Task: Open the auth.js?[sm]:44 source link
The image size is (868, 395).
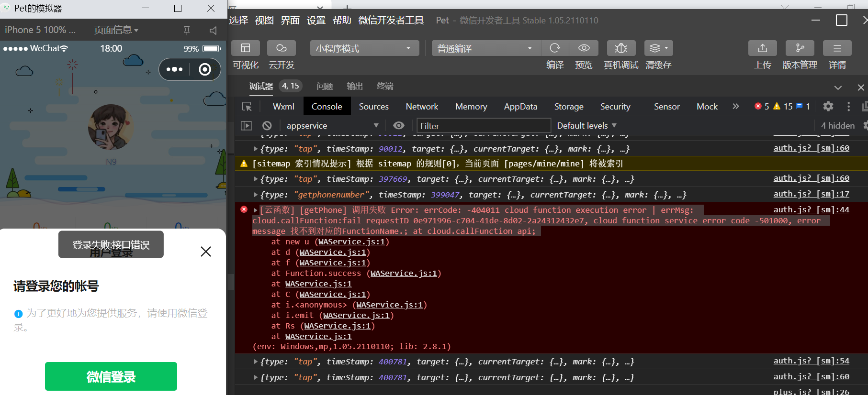Action: [811, 209]
